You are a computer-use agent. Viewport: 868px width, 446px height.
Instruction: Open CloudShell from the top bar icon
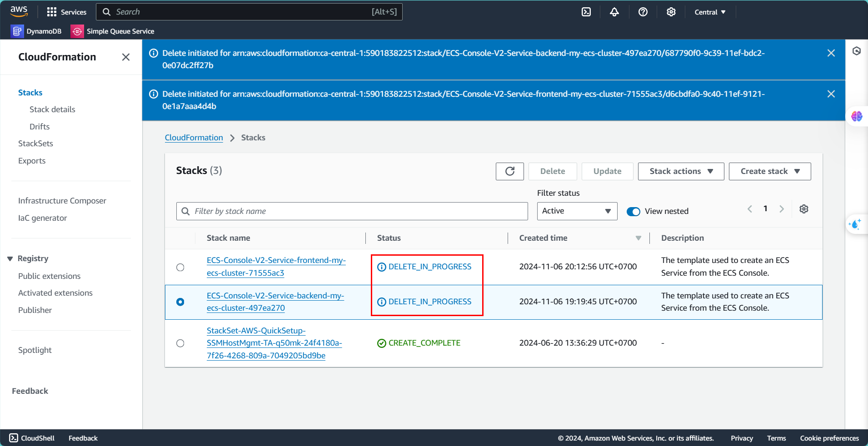coord(586,12)
